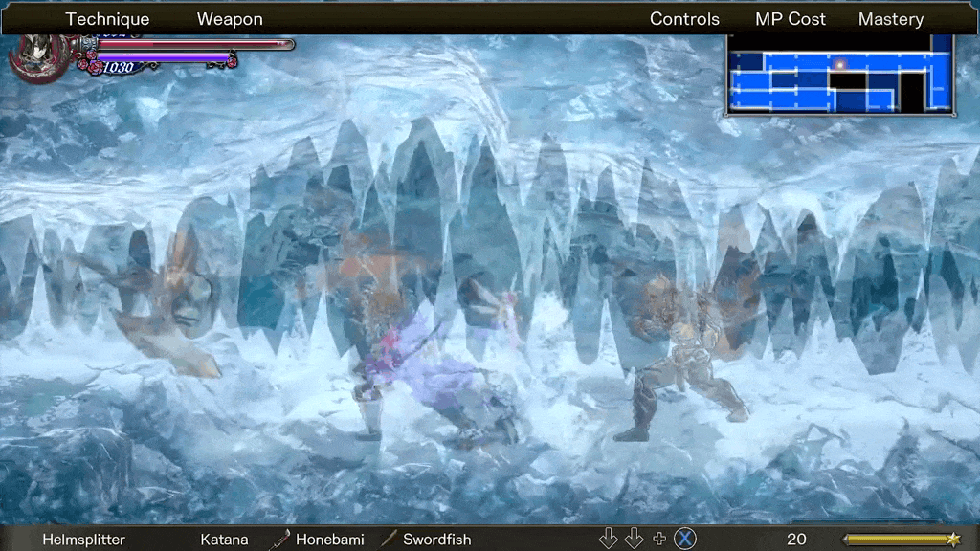
Task: Select the Technique column header
Action: click(107, 19)
